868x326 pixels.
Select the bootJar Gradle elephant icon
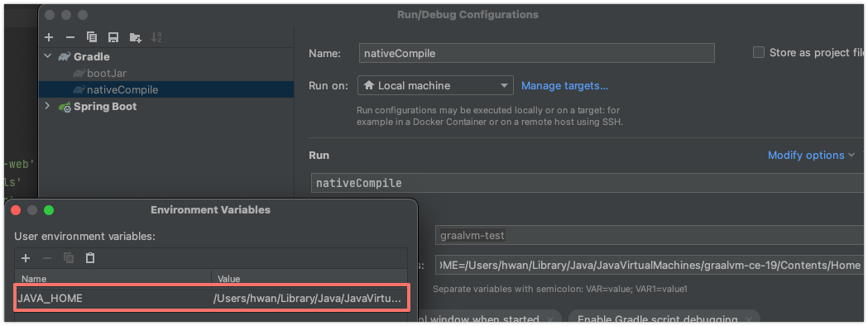pos(79,73)
